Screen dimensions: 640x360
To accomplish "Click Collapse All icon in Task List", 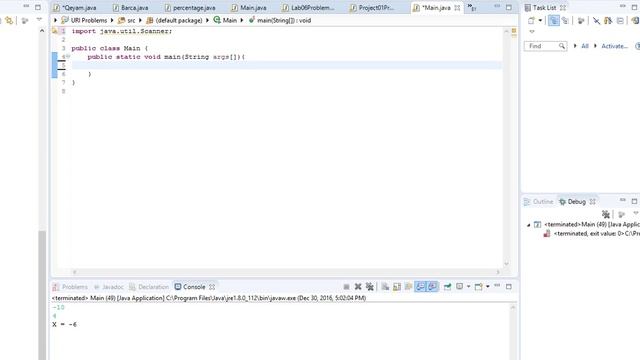I will coord(620,20).
